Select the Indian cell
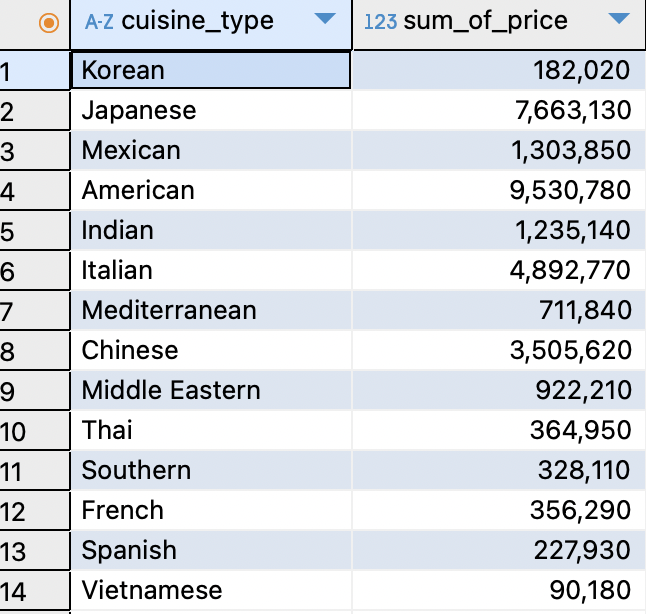This screenshot has height=614, width=646. pos(211,230)
